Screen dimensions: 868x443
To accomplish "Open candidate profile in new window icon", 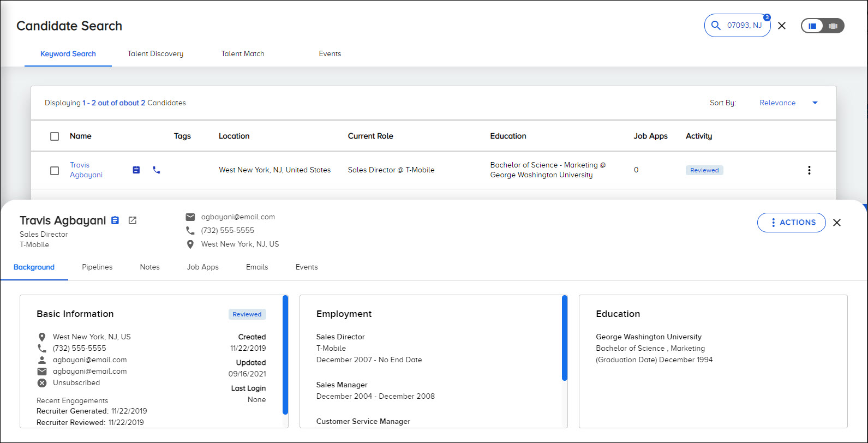I will [133, 220].
